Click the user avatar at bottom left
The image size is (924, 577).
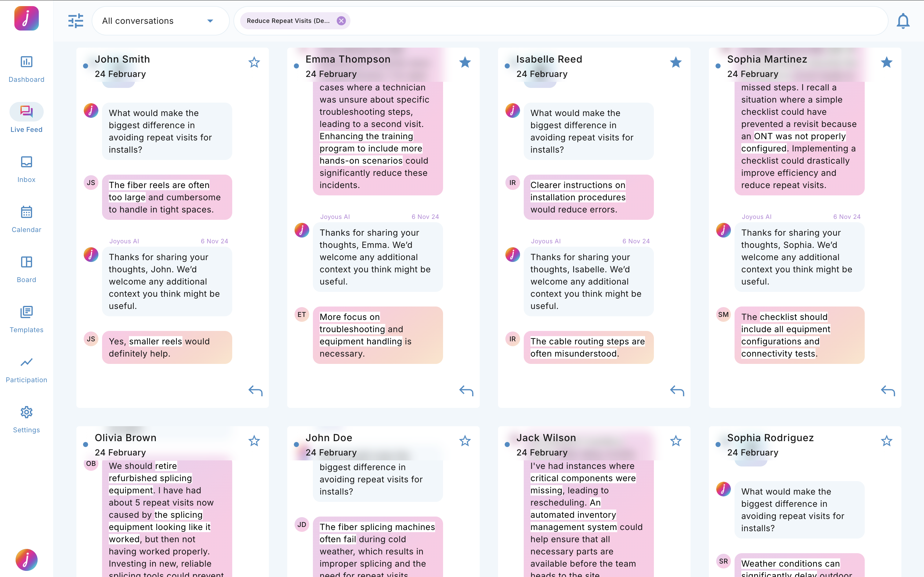coord(26,559)
